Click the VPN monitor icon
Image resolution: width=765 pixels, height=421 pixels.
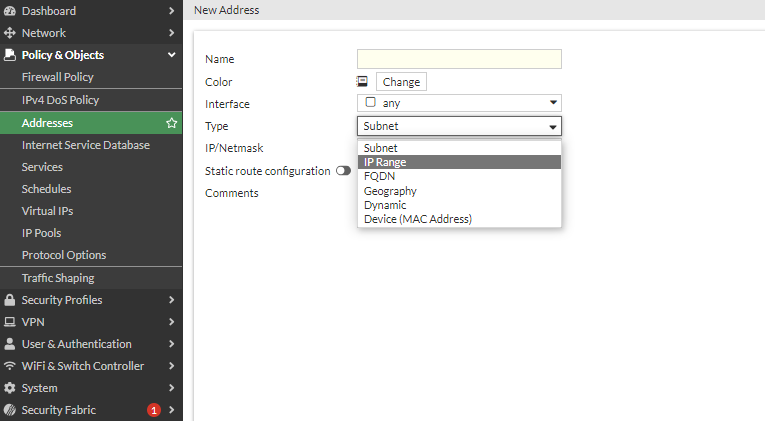10,322
